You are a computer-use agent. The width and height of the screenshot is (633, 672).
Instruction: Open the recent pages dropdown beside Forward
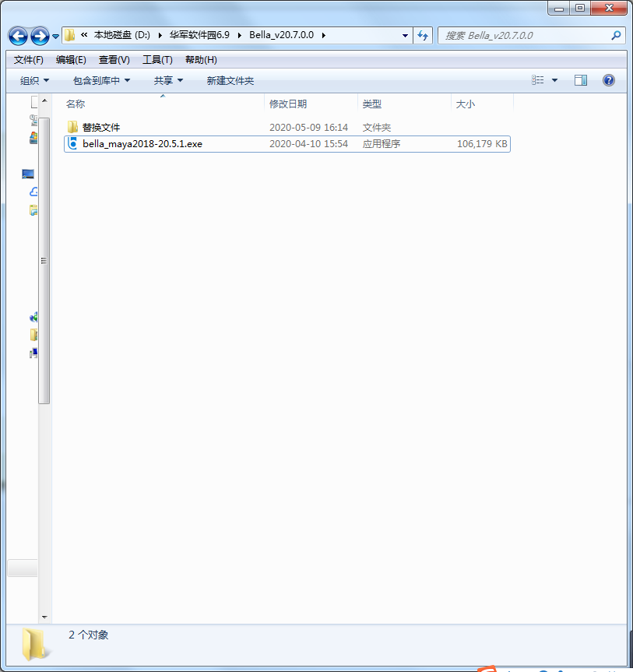pyautogui.click(x=56, y=37)
